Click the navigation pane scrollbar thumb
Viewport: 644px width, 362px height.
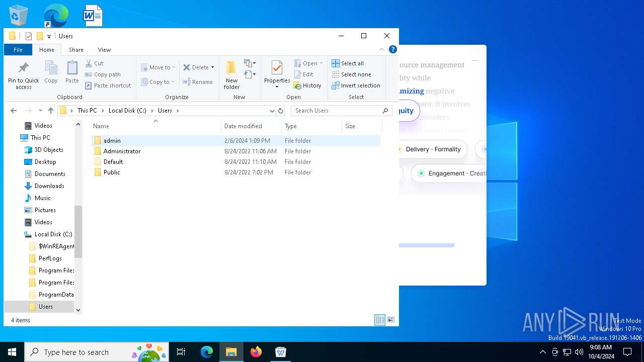78,231
